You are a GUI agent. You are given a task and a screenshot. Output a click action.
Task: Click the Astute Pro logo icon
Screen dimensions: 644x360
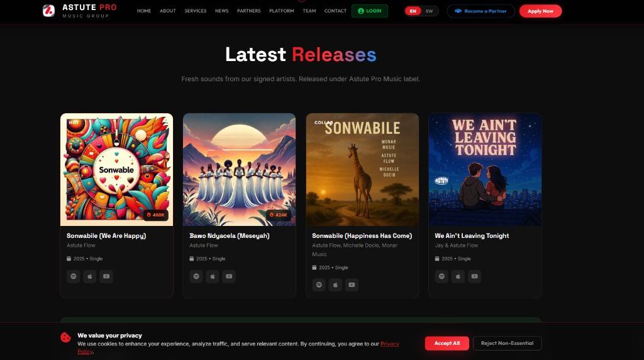click(x=48, y=11)
